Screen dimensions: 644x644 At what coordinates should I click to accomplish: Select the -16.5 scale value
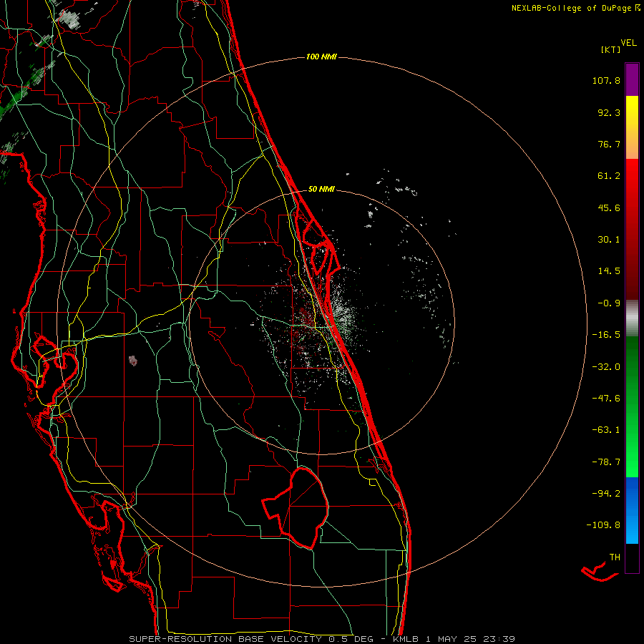point(606,335)
